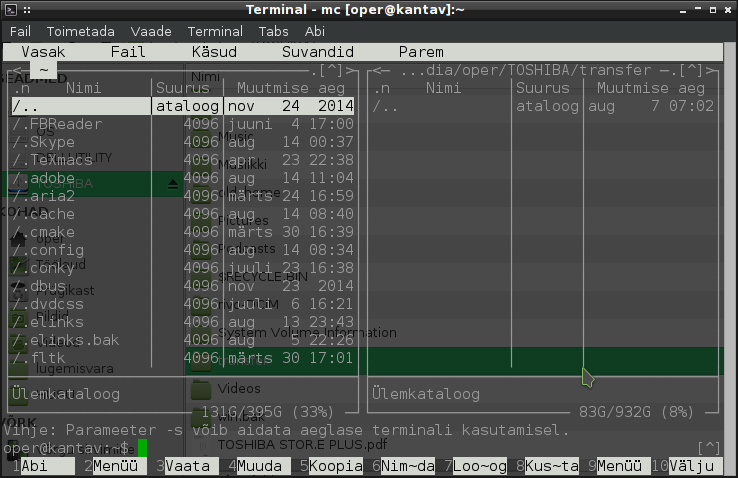Open mc's Käsud menu
This screenshot has height=478, width=738.
click(214, 52)
